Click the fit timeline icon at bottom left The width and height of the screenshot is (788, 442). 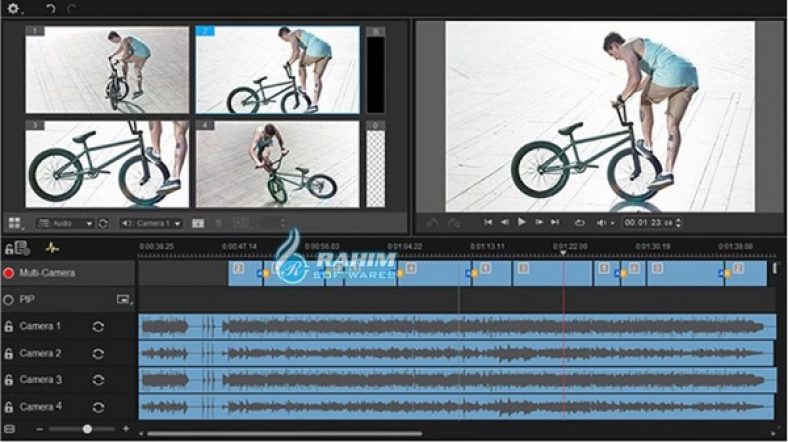click(10, 429)
